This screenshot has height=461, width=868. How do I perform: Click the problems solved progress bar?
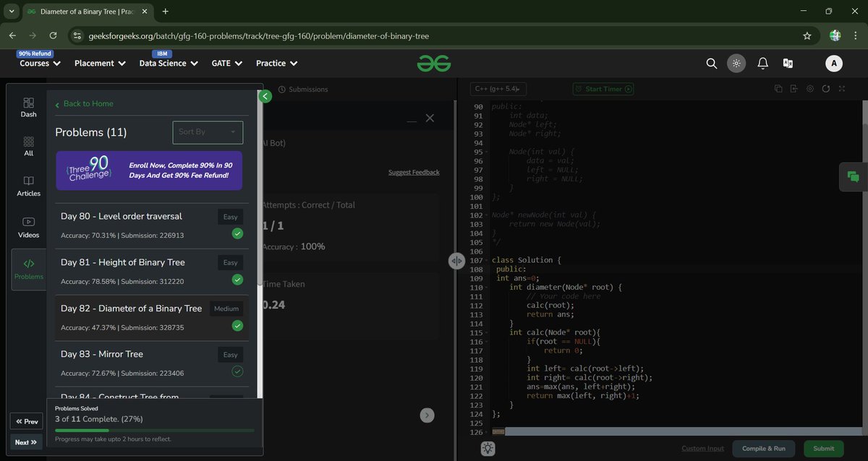click(x=155, y=430)
